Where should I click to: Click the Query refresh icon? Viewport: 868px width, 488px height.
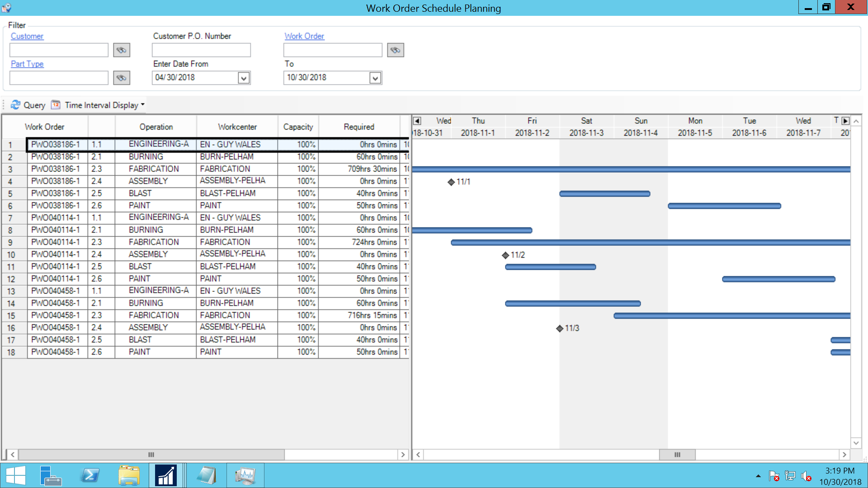[15, 105]
